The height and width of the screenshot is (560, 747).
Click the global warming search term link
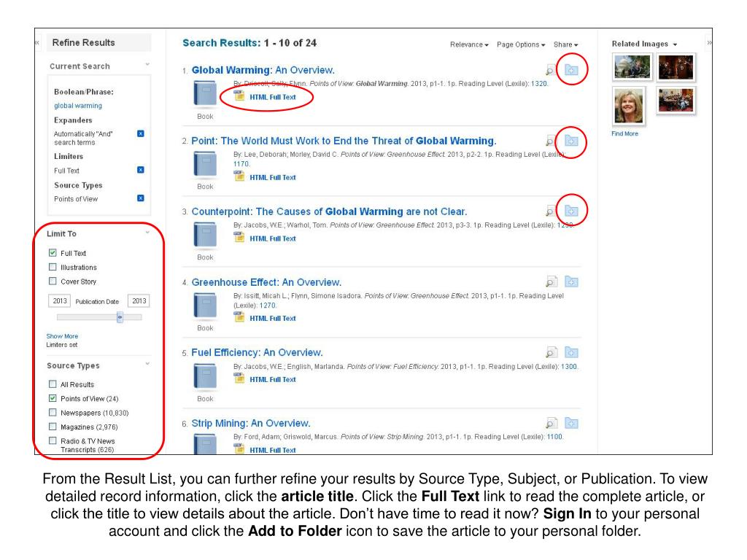coord(78,106)
